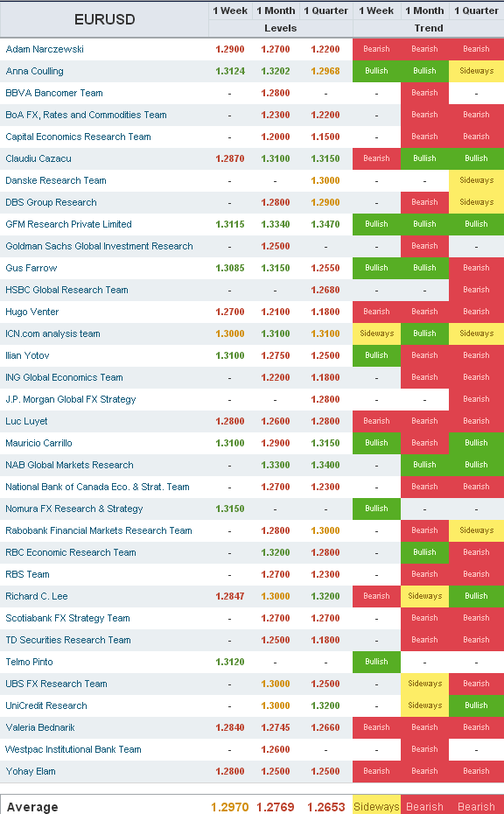
Task: Click Richard C. Lee's monthly Sideways cell
Action: pyautogui.click(x=424, y=596)
